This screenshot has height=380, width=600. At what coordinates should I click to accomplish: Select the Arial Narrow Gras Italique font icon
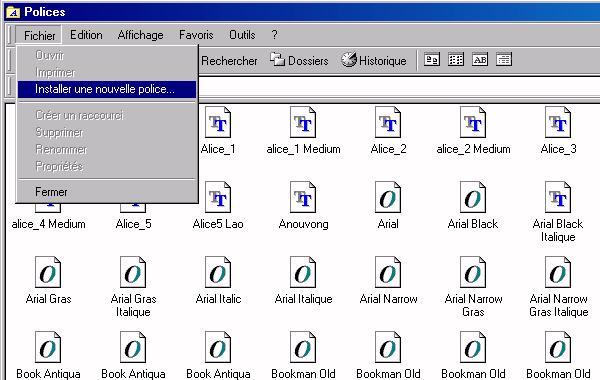[x=558, y=272]
